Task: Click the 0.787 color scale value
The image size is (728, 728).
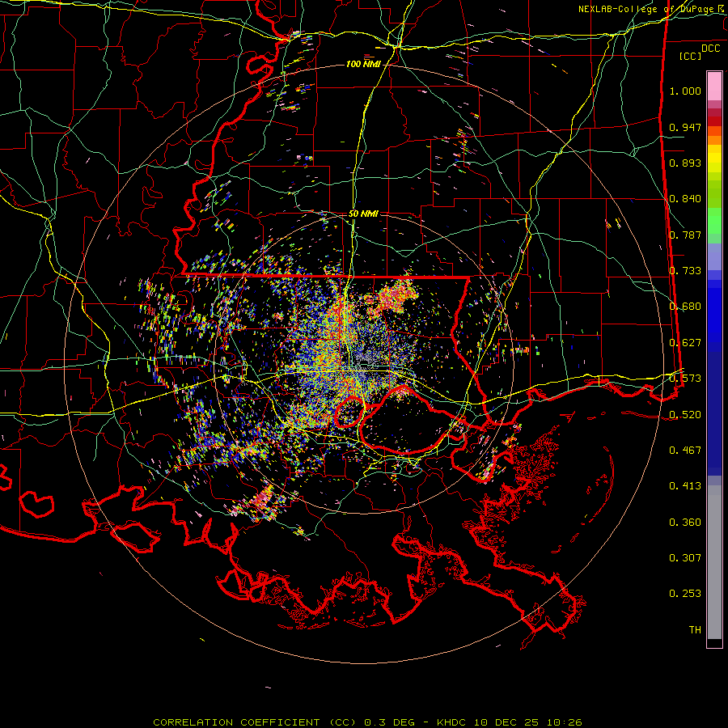Action: tap(685, 235)
